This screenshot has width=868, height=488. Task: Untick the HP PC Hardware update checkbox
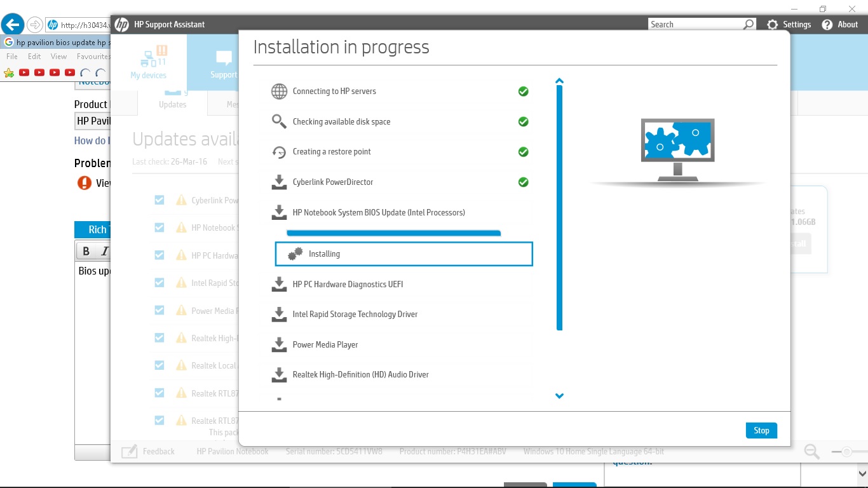159,255
